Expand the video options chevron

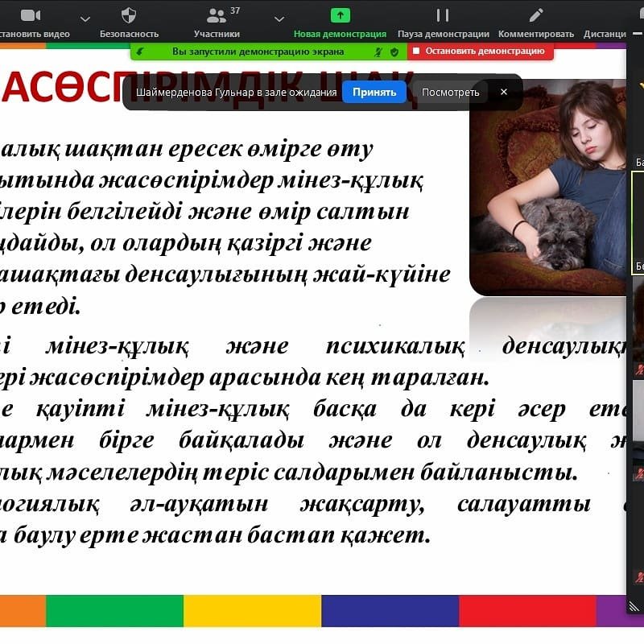pos(85,19)
